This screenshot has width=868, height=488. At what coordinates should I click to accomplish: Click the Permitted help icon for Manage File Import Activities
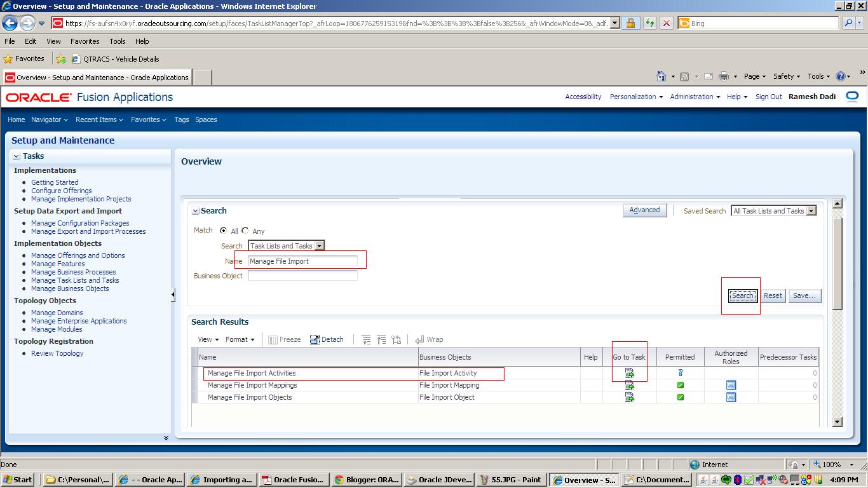coord(681,373)
